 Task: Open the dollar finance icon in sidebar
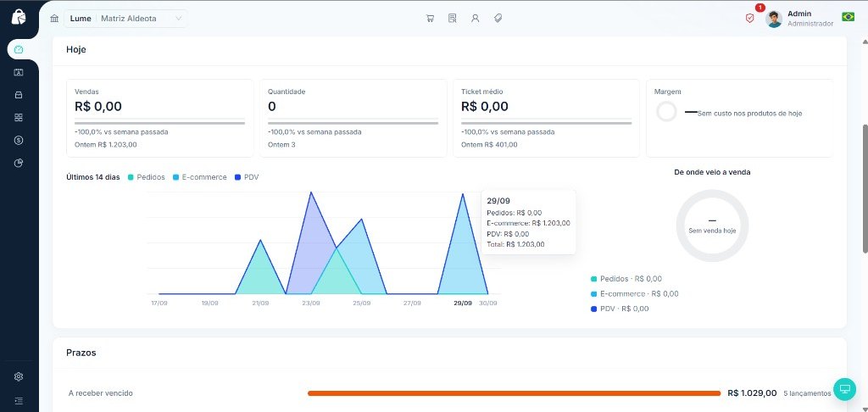pyautogui.click(x=19, y=140)
